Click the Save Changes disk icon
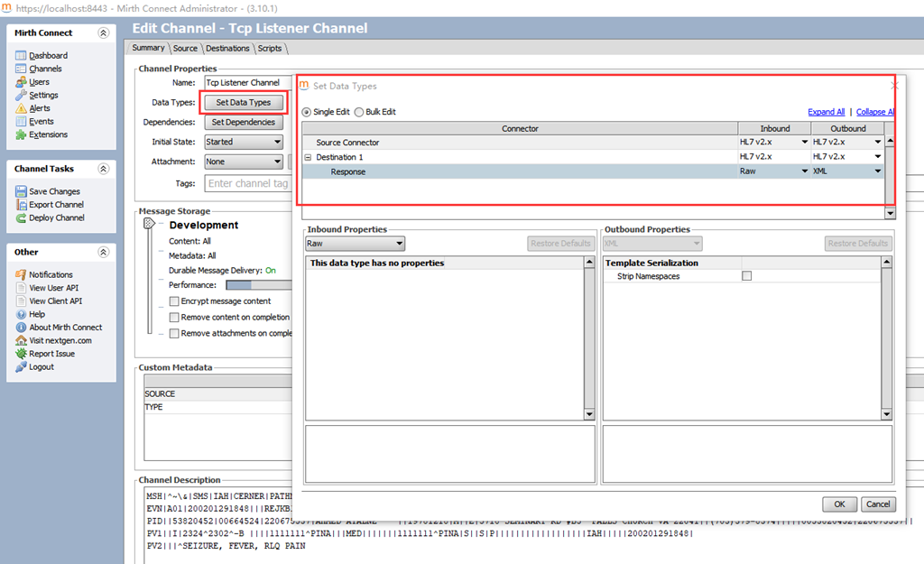 pyautogui.click(x=21, y=191)
